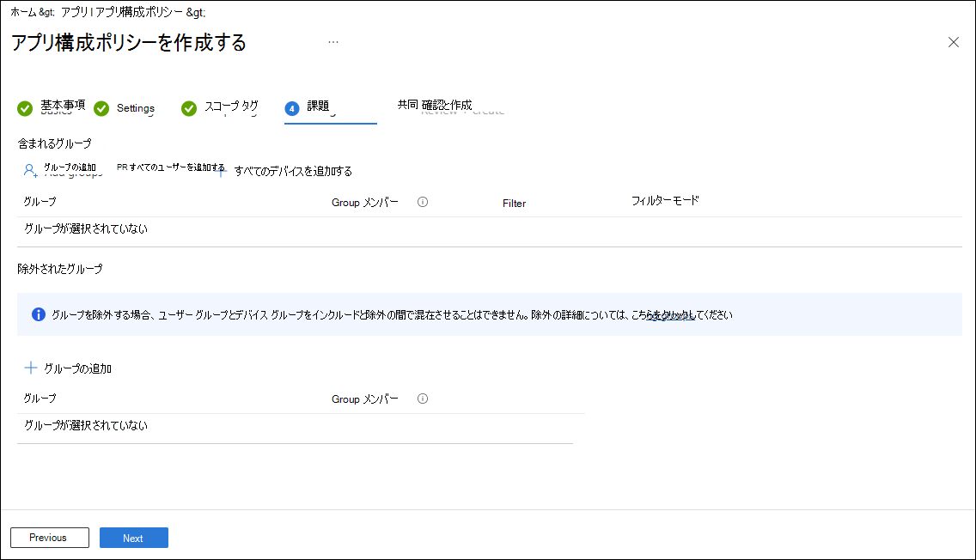Go to the スコープ タグ tab

[x=231, y=107]
